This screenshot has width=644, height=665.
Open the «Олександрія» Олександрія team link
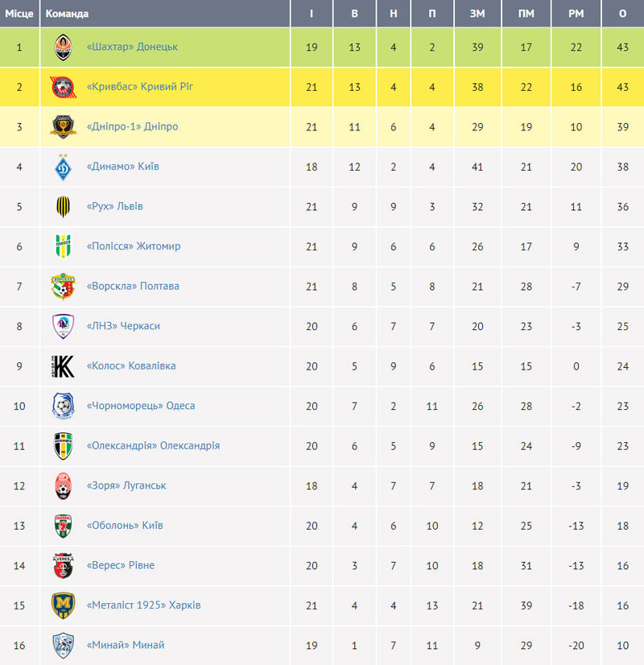pos(153,445)
